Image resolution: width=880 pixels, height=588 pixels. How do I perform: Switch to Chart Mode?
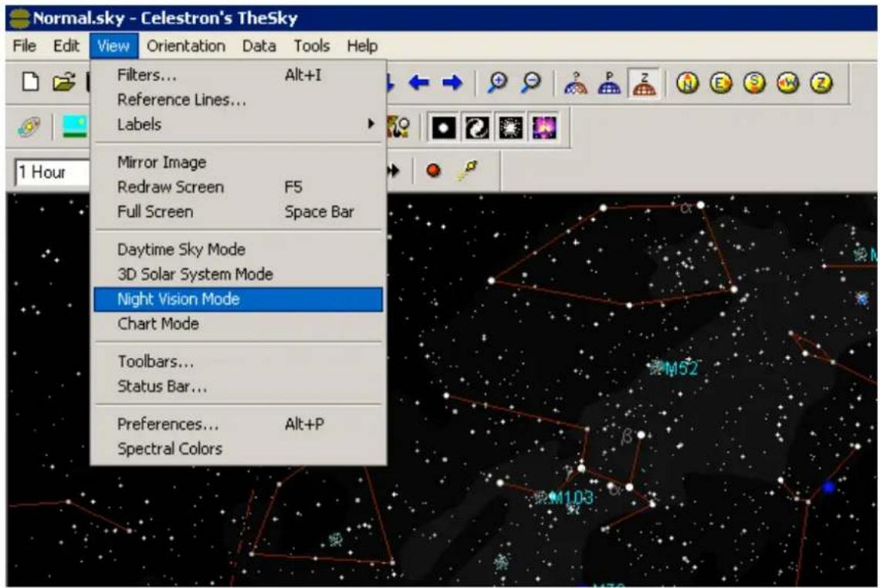[x=239, y=324]
